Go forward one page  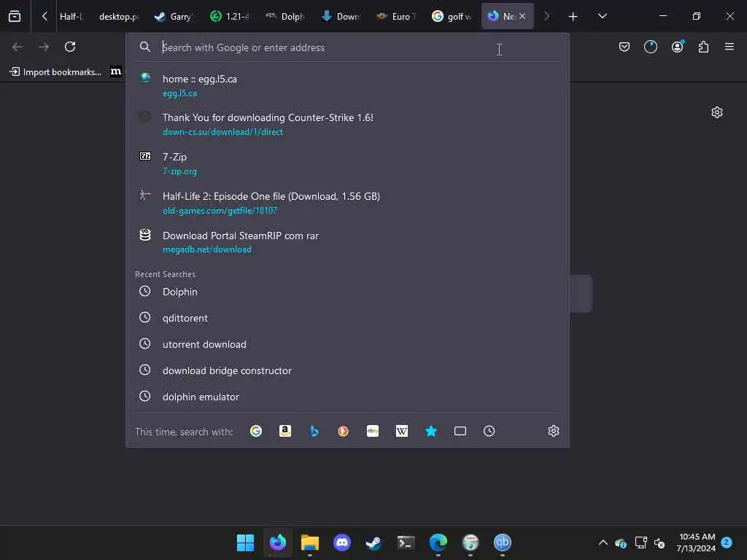coord(44,47)
